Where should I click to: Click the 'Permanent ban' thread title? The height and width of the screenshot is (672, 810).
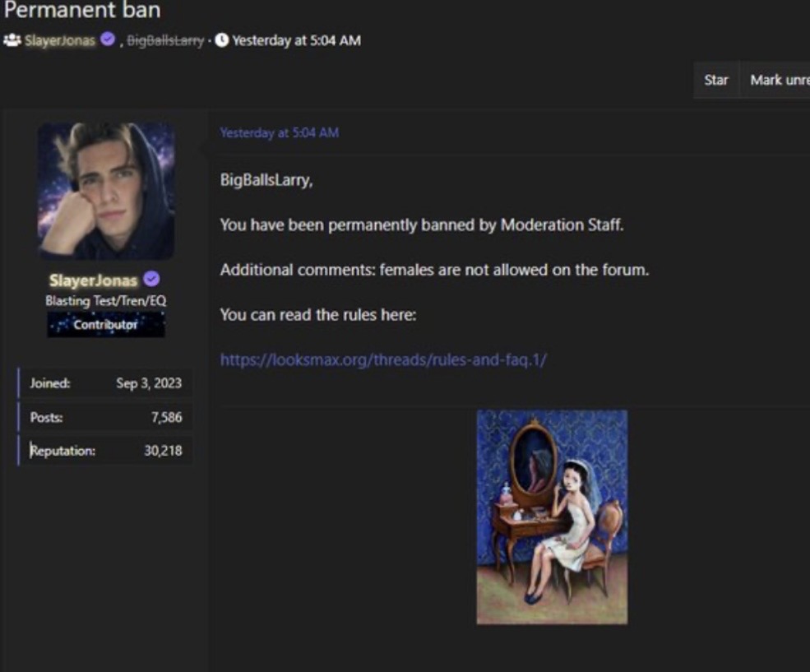[x=83, y=11]
